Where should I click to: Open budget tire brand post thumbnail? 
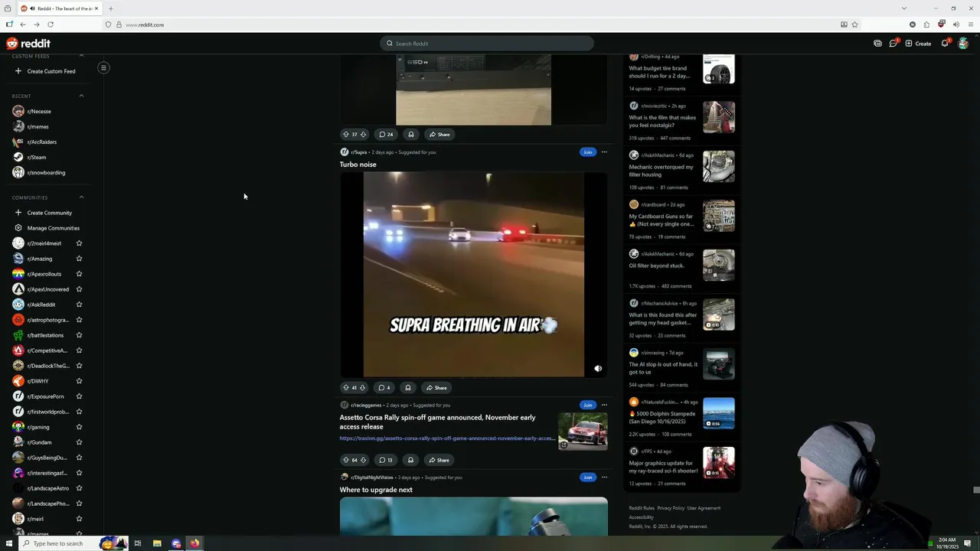(719, 68)
